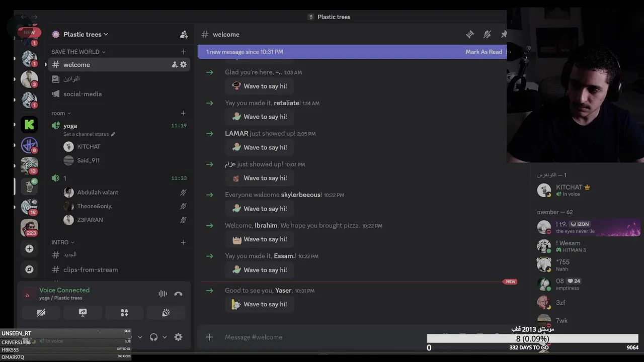The image size is (644, 362).
Task: Add channel to room category
Action: tap(183, 113)
